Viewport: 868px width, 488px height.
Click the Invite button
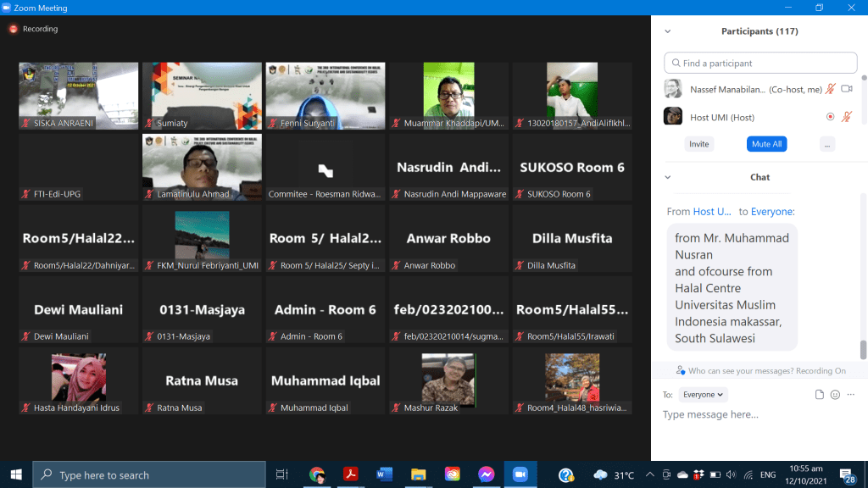(698, 144)
